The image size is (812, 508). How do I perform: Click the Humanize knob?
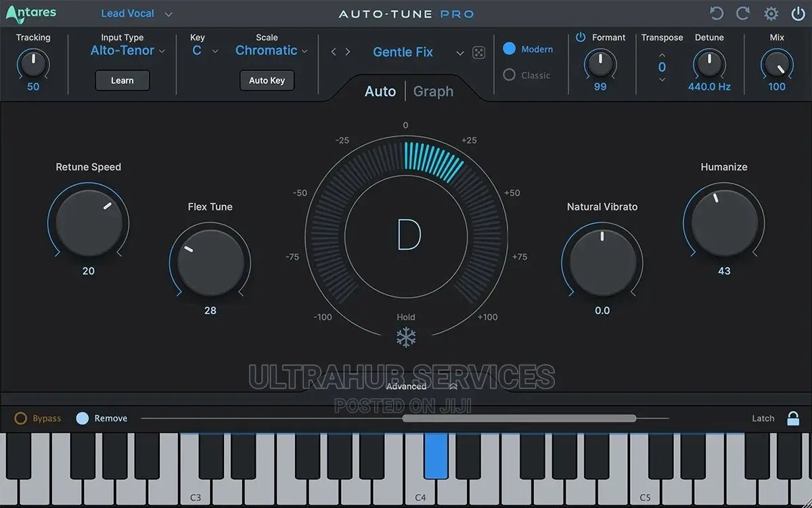coord(724,221)
